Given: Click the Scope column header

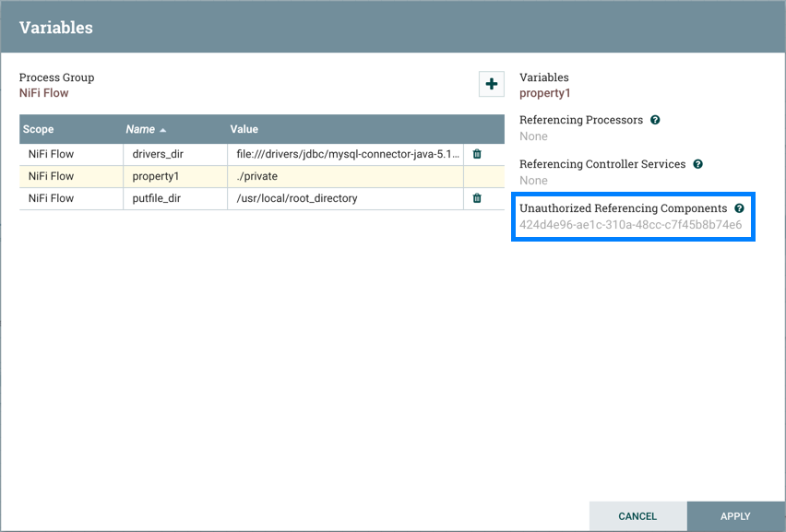Looking at the screenshot, I should pos(39,129).
